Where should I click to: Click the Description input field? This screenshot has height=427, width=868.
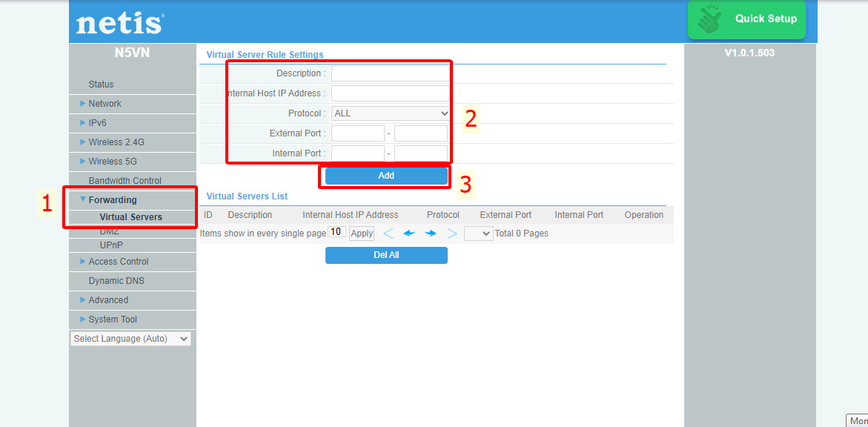[390, 73]
